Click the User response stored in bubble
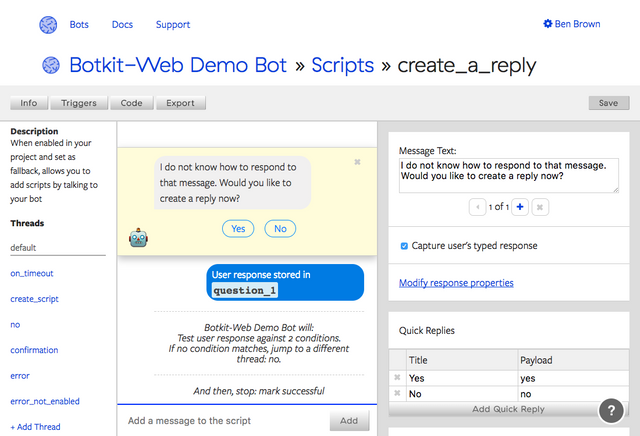 coord(285,283)
